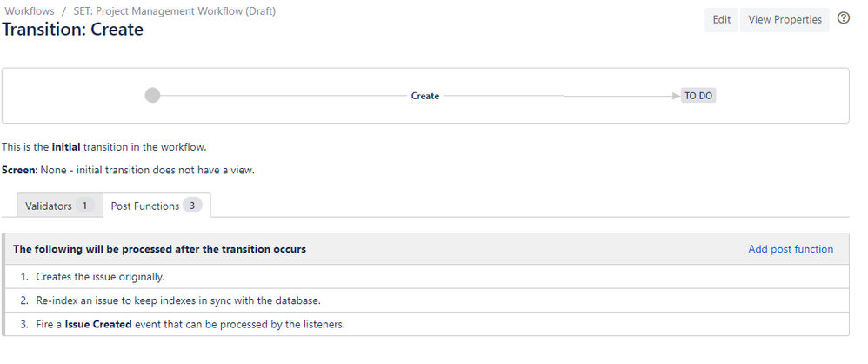Click the Post Functions count badge

[192, 206]
